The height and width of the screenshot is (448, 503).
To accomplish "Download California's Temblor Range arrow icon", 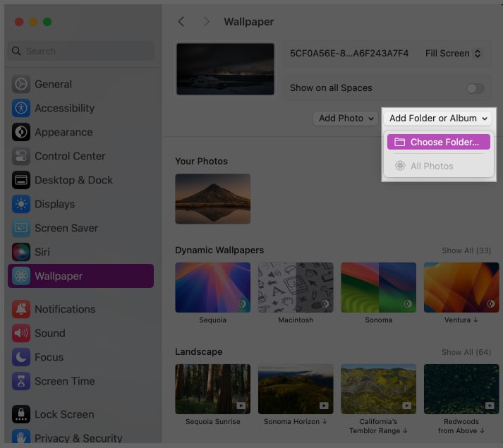I will (405, 430).
